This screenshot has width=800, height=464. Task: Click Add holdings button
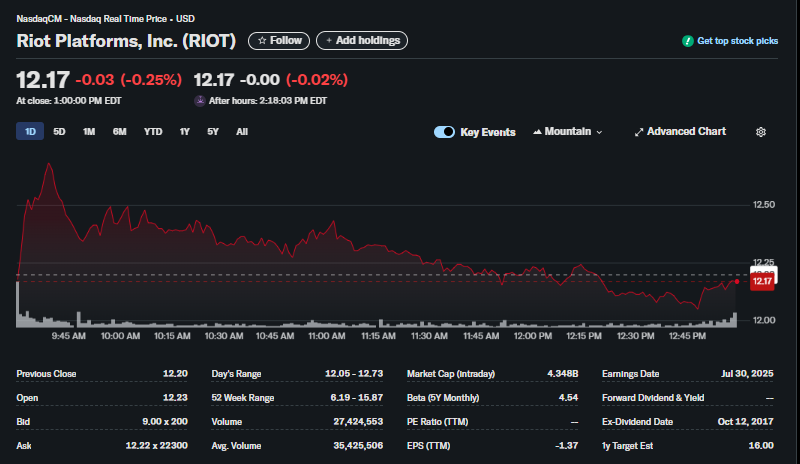click(x=362, y=40)
